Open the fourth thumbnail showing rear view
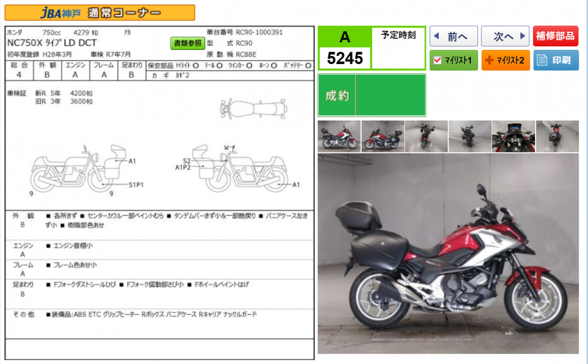The height and width of the screenshot is (364, 588). click(469, 136)
